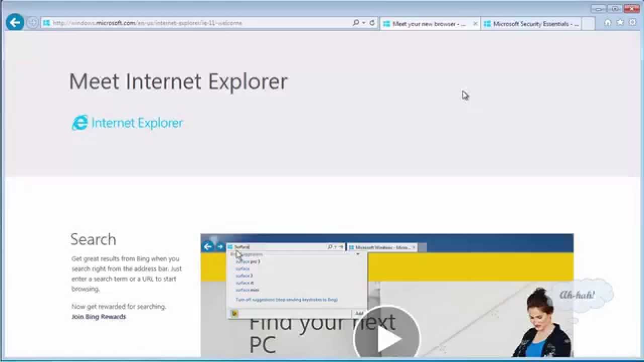
Task: Close the Meet your new browser tab
Action: 475,24
